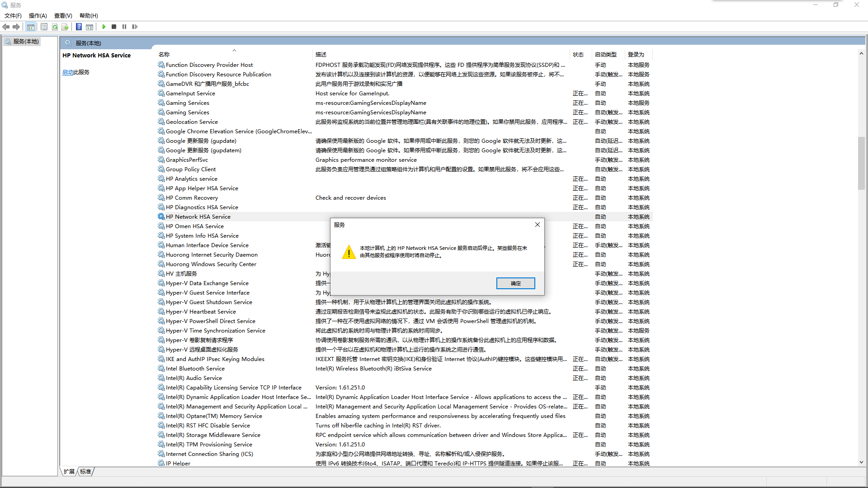The height and width of the screenshot is (488, 868).
Task: Click the gear icon beside Group Policy Client
Action: point(161,169)
